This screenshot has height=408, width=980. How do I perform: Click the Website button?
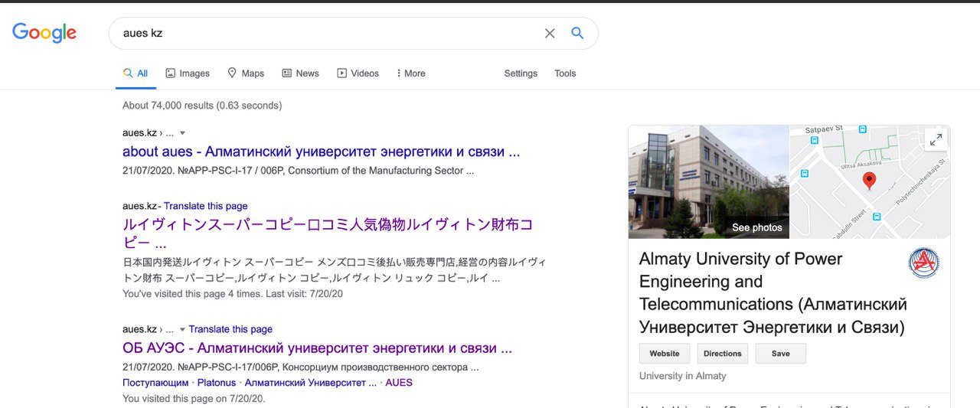(x=665, y=354)
